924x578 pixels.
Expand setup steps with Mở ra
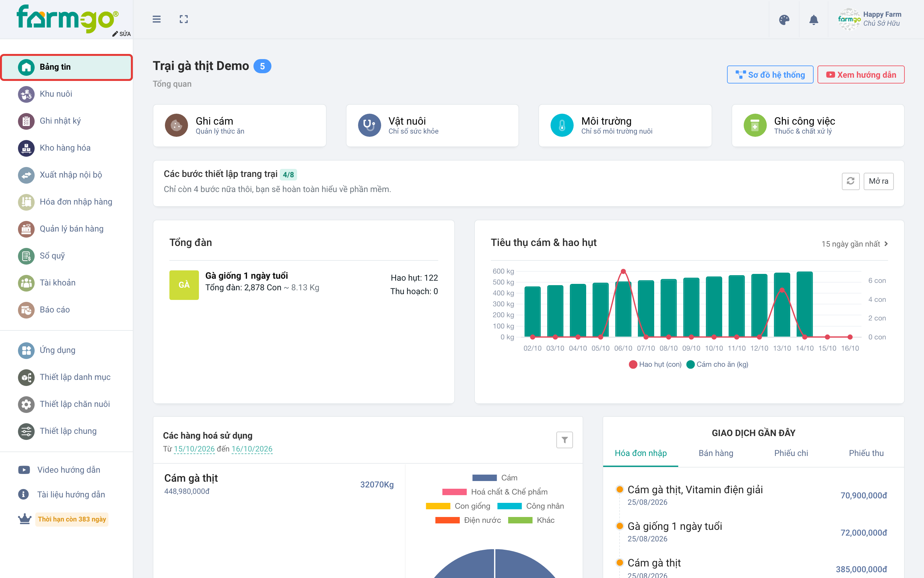pos(878,181)
